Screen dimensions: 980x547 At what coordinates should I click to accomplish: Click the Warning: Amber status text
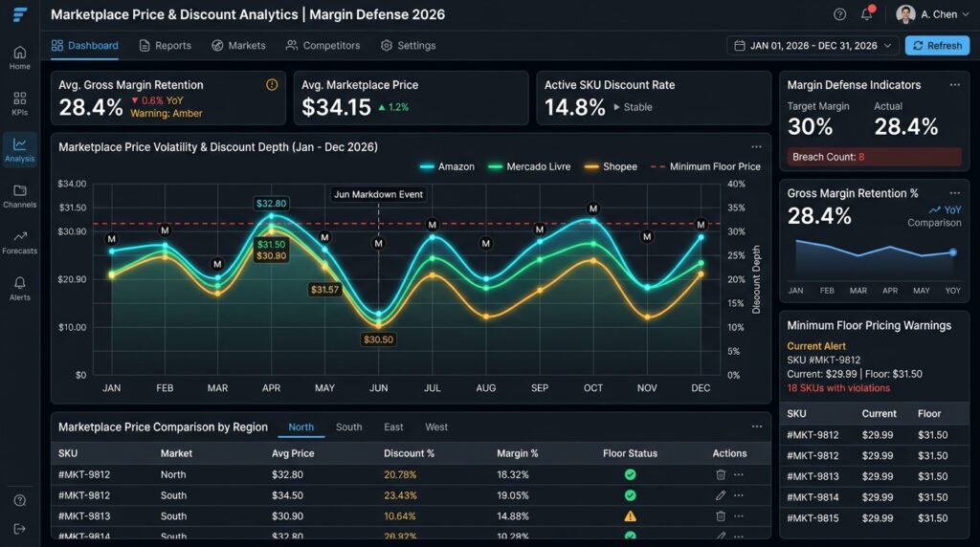click(167, 114)
